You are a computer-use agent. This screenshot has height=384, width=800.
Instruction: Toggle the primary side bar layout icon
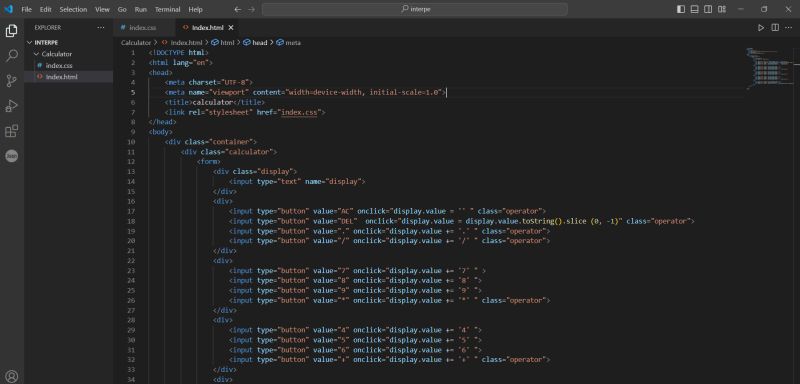(x=681, y=9)
